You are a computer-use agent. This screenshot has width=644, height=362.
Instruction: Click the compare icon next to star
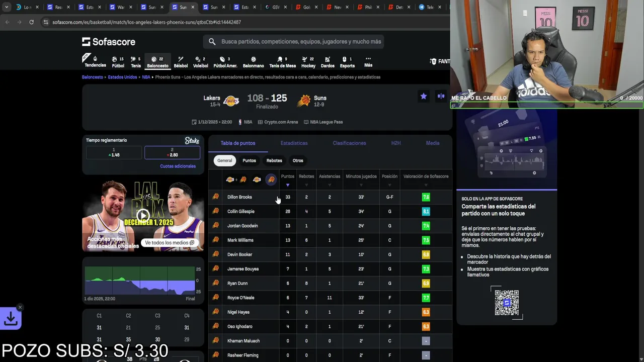441,96
